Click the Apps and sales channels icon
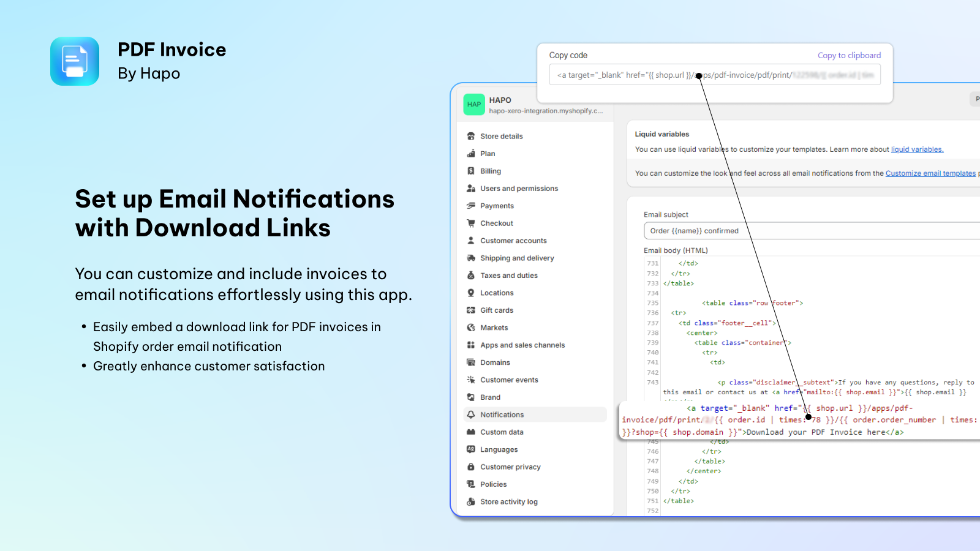This screenshot has height=551, width=980. 471,345
